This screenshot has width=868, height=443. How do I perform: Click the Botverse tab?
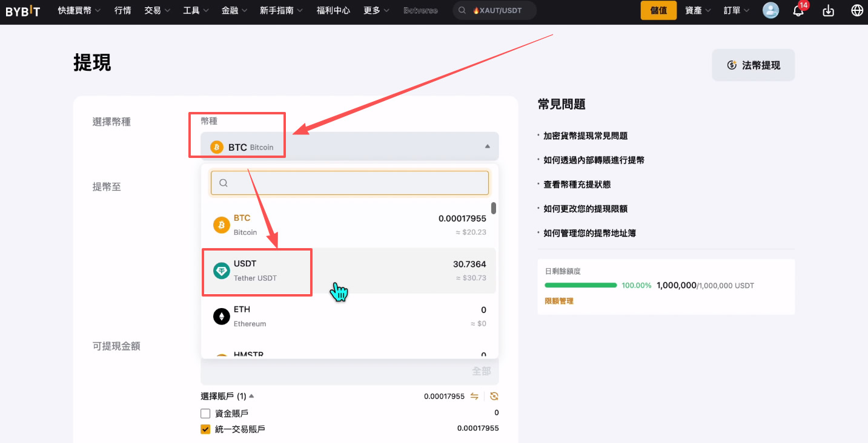coord(420,10)
